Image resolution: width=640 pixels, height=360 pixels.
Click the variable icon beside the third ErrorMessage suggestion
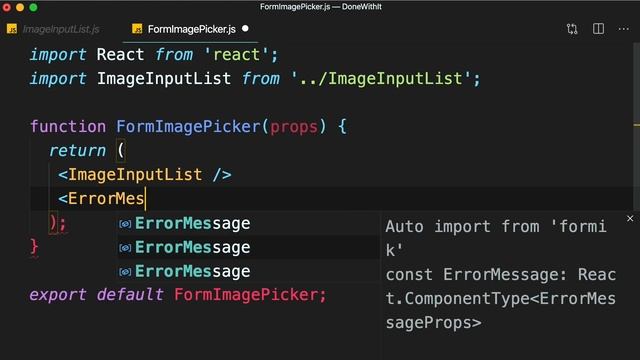click(x=125, y=272)
